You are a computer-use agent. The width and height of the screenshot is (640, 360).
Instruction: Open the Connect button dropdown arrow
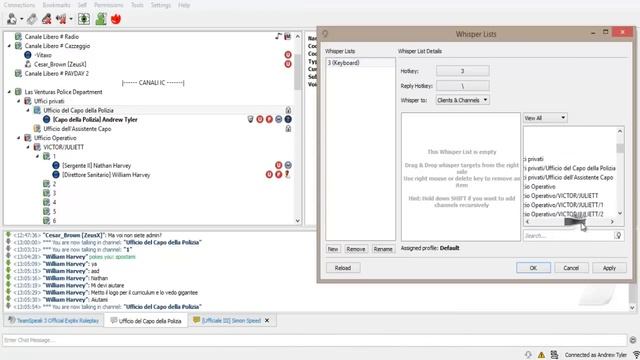(x=22, y=19)
